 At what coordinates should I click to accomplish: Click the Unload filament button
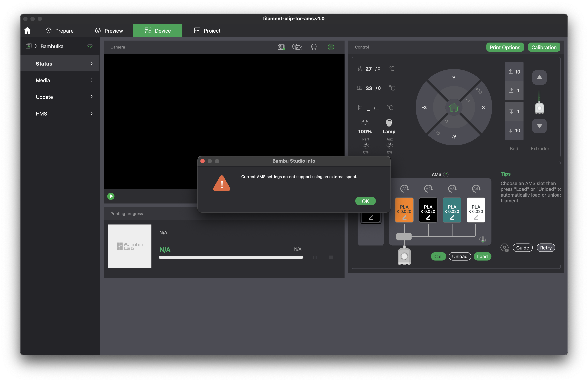click(460, 256)
